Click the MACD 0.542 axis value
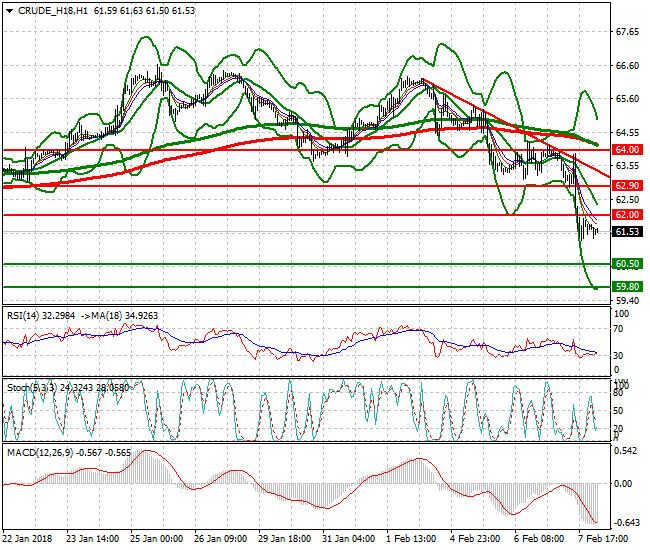This screenshot has width=650, height=550. 625,451
